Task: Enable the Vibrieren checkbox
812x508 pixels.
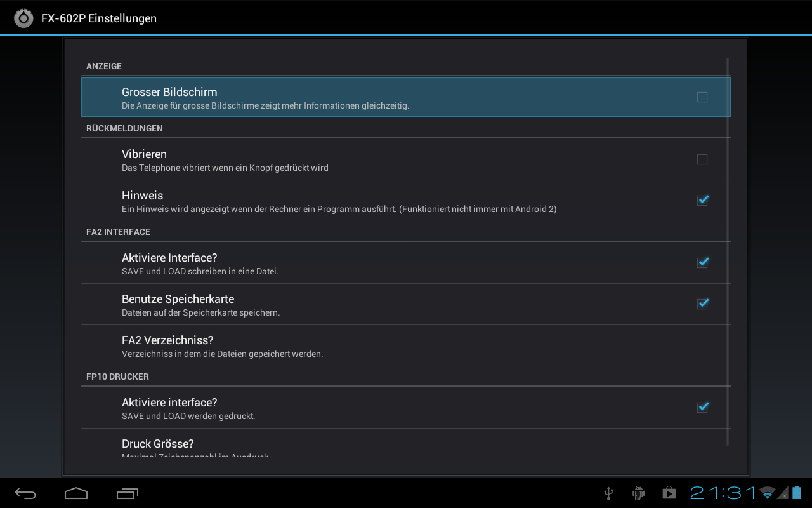Action: [x=702, y=159]
